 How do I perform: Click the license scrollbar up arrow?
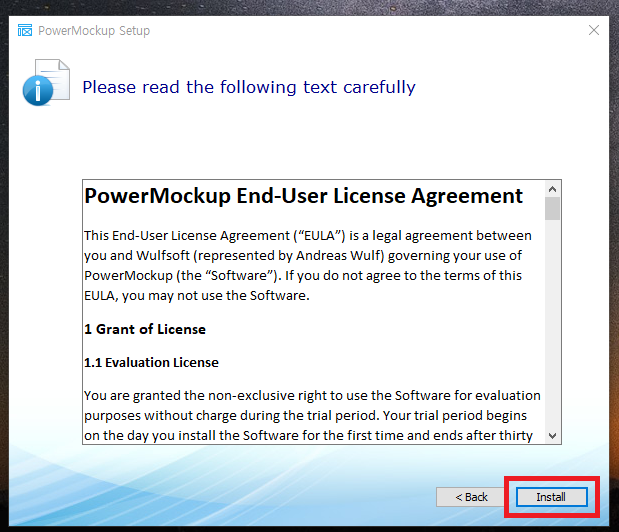click(x=552, y=189)
